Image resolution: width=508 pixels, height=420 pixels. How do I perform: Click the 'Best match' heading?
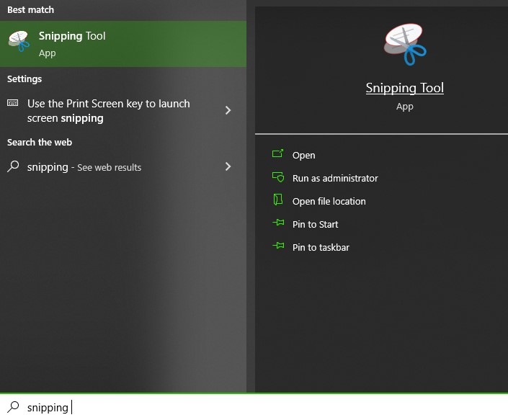[31, 9]
